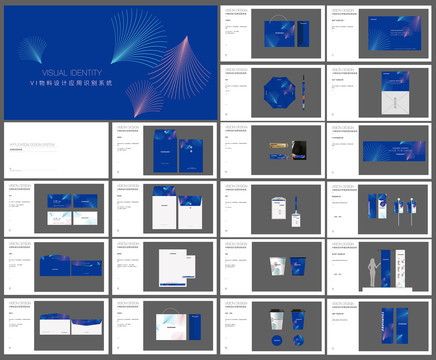Open the name badge and suit slide
The height and width of the screenshot is (360, 436).
pyautogui.click(x=272, y=150)
